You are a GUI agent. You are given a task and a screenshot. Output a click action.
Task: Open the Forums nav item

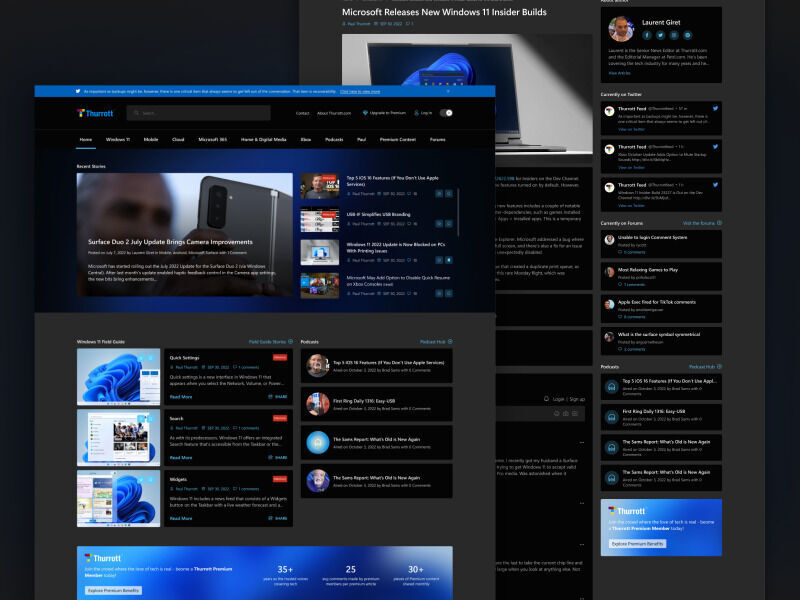[438, 139]
